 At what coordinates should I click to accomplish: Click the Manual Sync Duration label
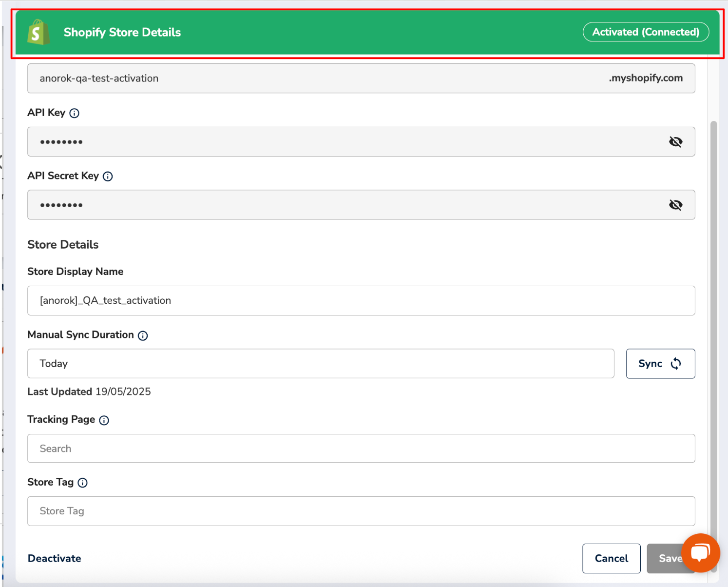pyautogui.click(x=81, y=335)
